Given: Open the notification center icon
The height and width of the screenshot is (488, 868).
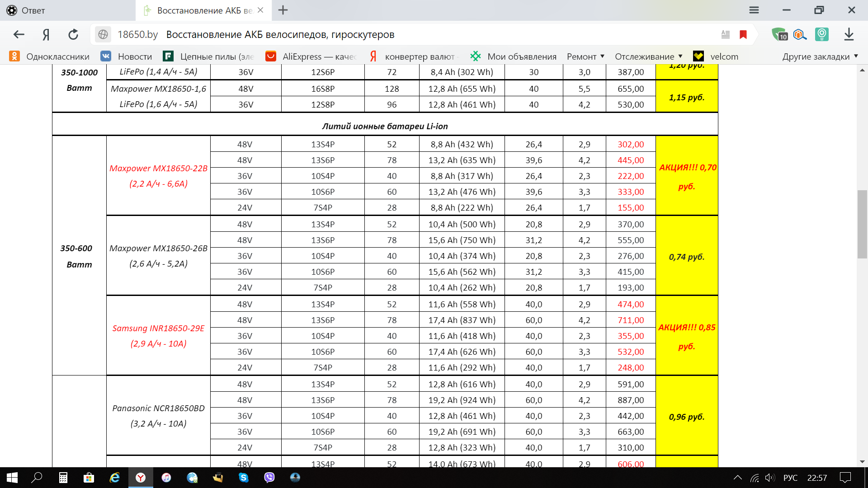Looking at the screenshot, I should coord(845,478).
